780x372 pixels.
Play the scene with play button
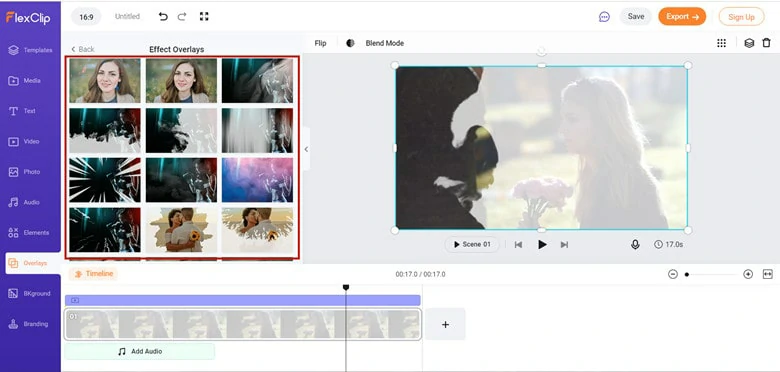click(542, 245)
